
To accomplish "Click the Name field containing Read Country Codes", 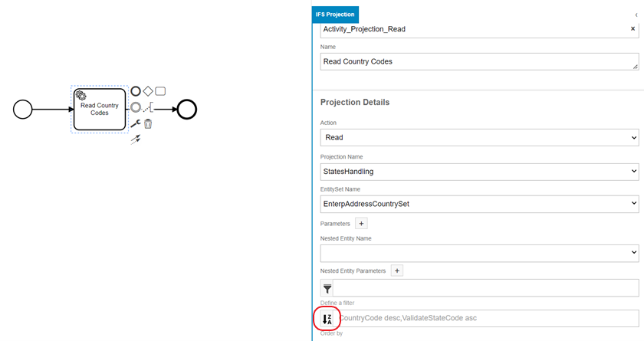I will click(479, 61).
